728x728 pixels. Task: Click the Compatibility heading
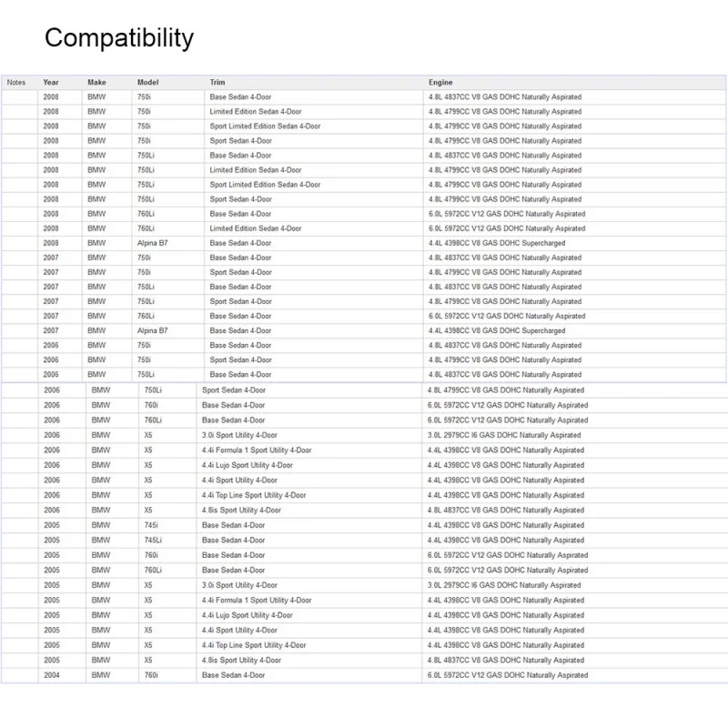click(119, 38)
